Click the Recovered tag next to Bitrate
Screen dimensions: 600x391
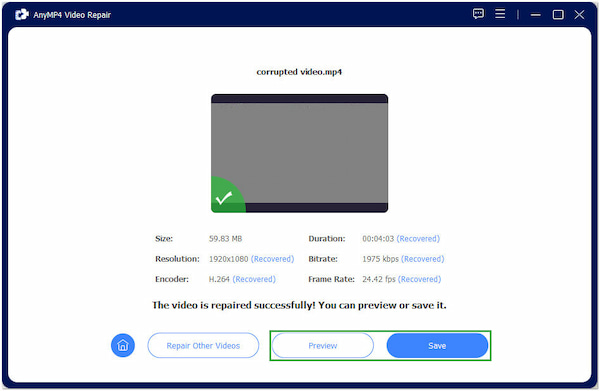423,259
